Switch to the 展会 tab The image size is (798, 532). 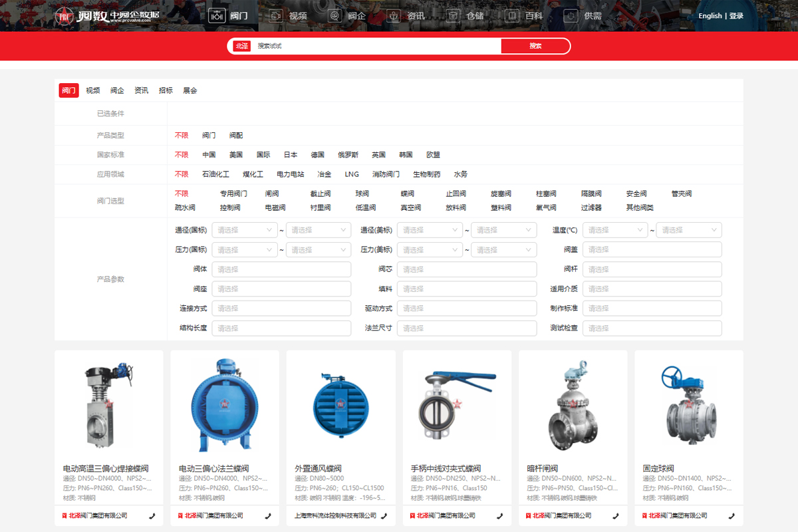[190, 90]
